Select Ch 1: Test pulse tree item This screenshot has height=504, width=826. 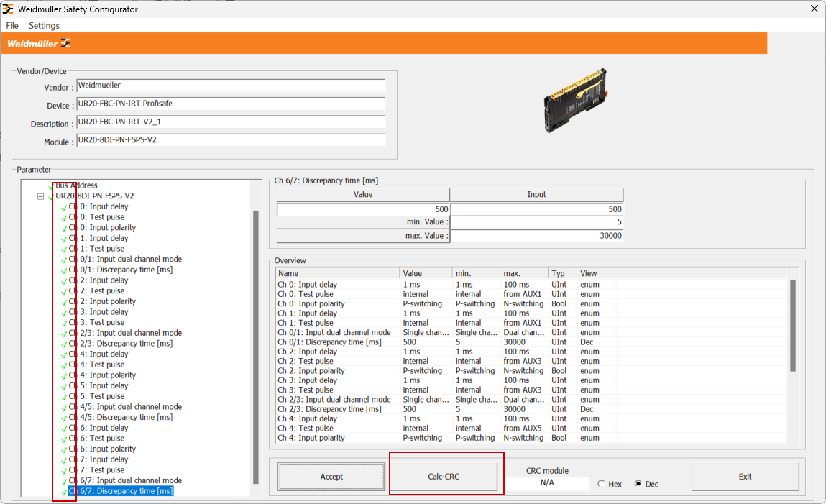(96, 249)
